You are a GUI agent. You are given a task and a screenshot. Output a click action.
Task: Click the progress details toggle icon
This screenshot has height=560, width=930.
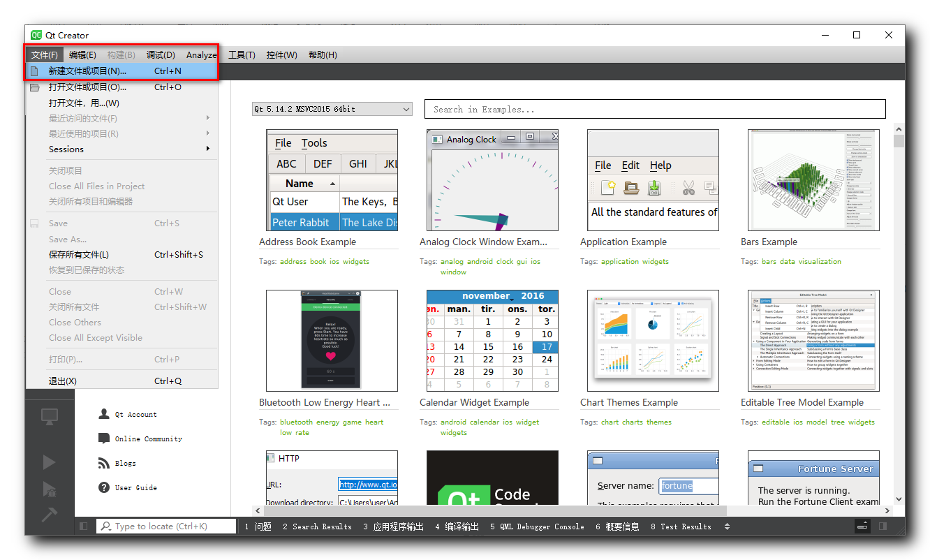862,526
